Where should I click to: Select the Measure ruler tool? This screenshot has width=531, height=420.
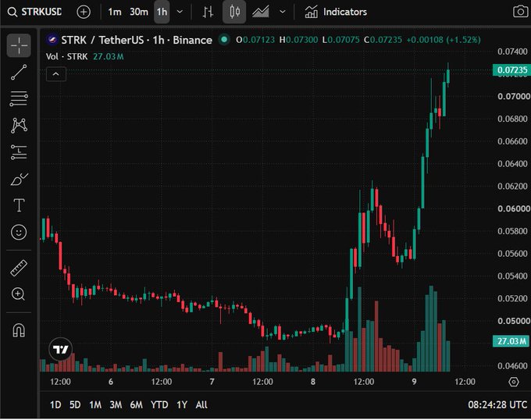pos(19,268)
